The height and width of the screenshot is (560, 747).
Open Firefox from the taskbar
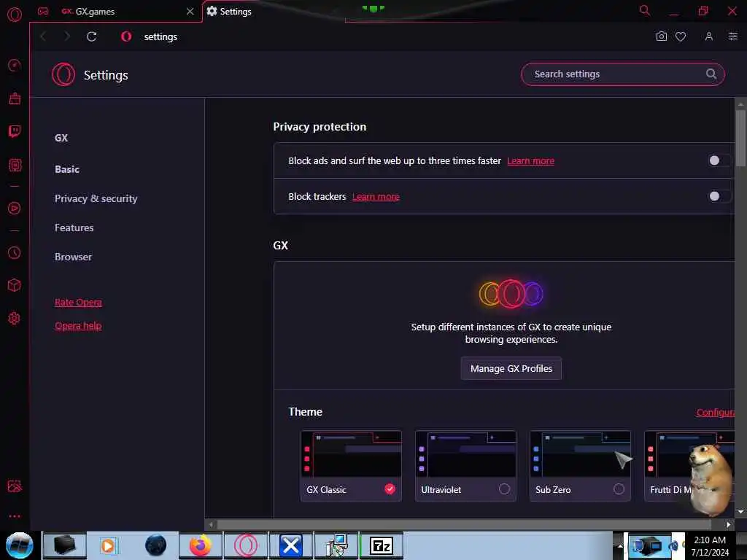click(201, 545)
